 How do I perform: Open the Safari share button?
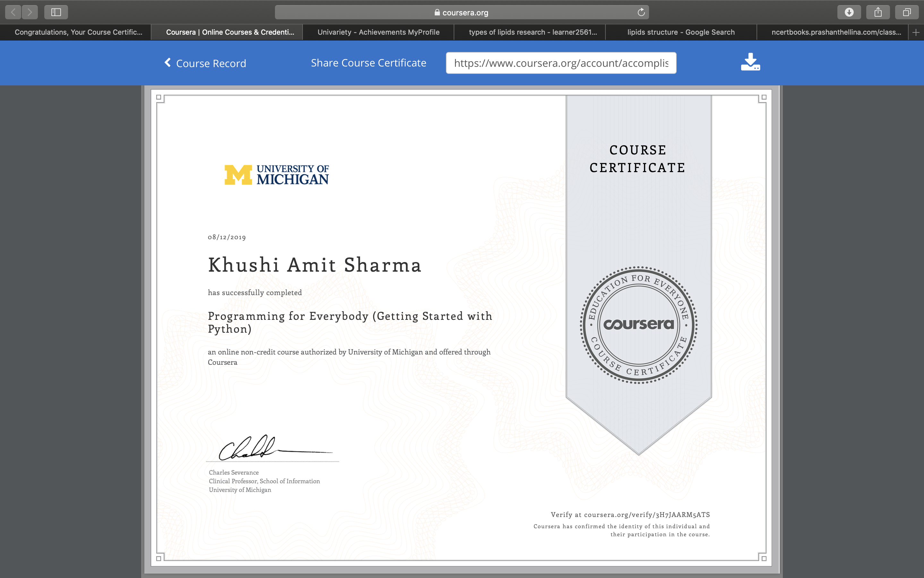(878, 12)
